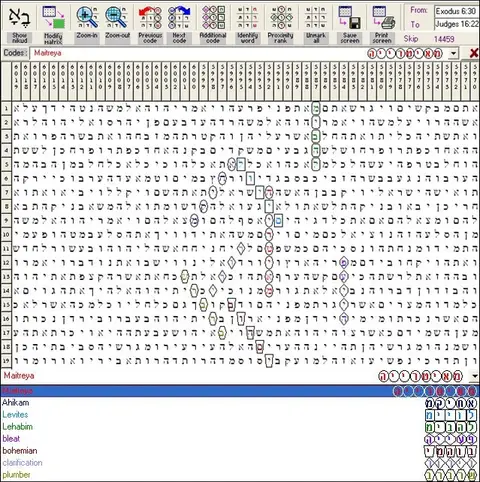Screen dimensions: 480x482
Task: Select Lehabim in the code list
Action: pyautogui.click(x=17, y=427)
